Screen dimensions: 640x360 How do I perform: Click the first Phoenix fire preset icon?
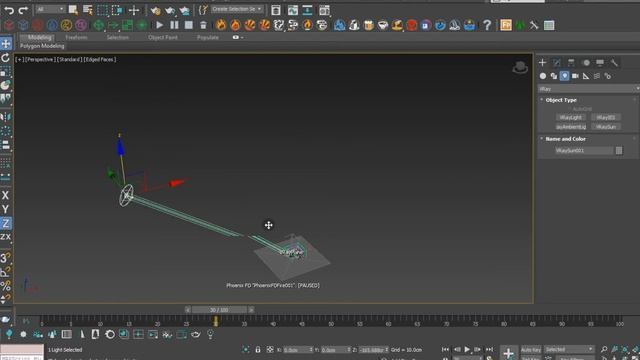(x=221, y=25)
